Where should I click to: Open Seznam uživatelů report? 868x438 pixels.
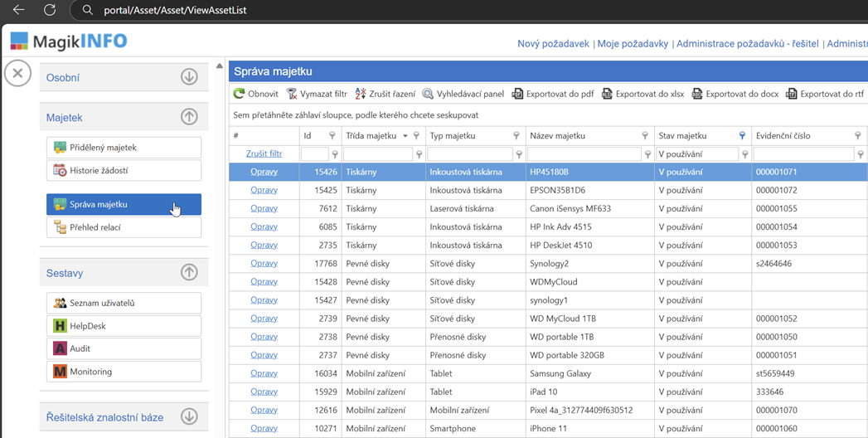(x=124, y=303)
